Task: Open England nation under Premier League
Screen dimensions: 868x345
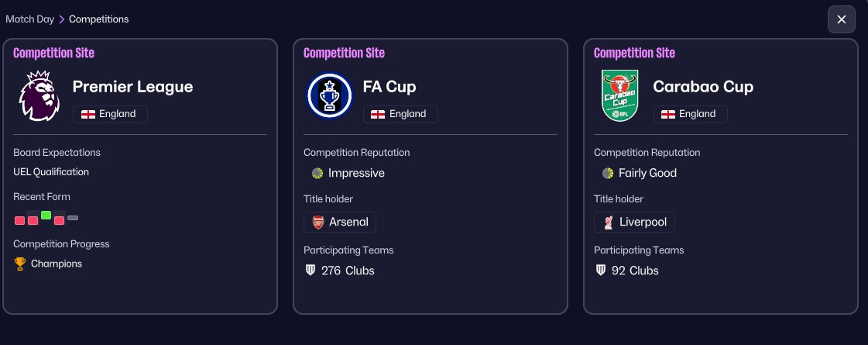Action: pos(110,114)
